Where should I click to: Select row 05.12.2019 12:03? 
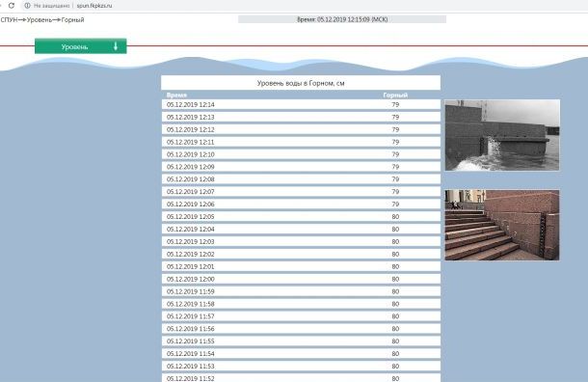(301, 242)
